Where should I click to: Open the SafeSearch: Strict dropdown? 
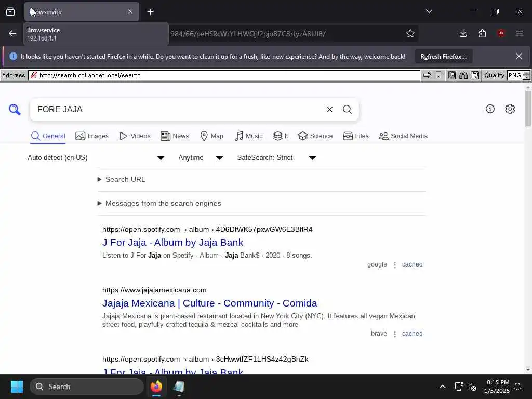click(x=276, y=158)
